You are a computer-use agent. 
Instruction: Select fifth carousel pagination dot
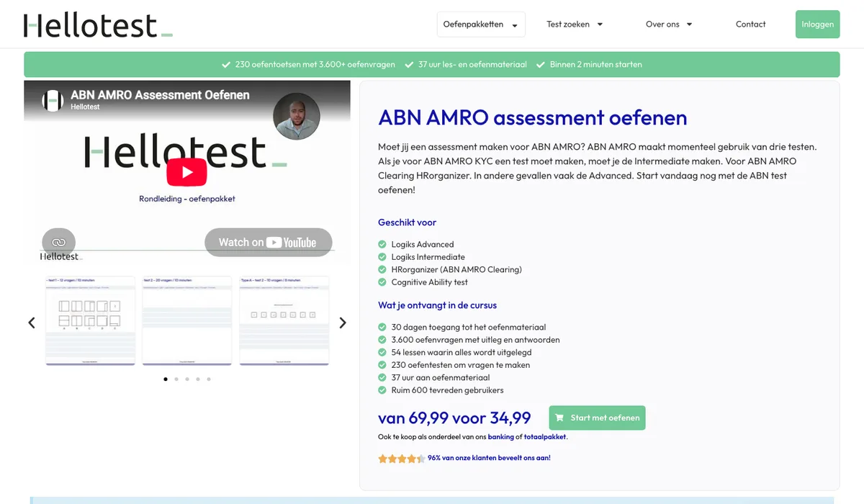coord(209,379)
